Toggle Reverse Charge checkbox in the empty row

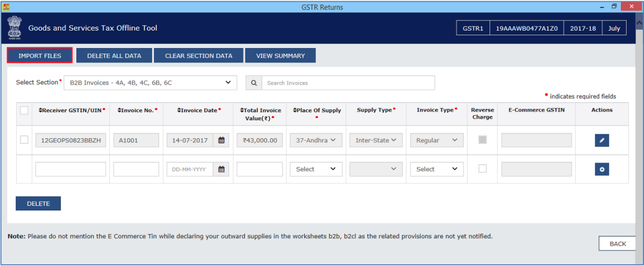(x=483, y=168)
